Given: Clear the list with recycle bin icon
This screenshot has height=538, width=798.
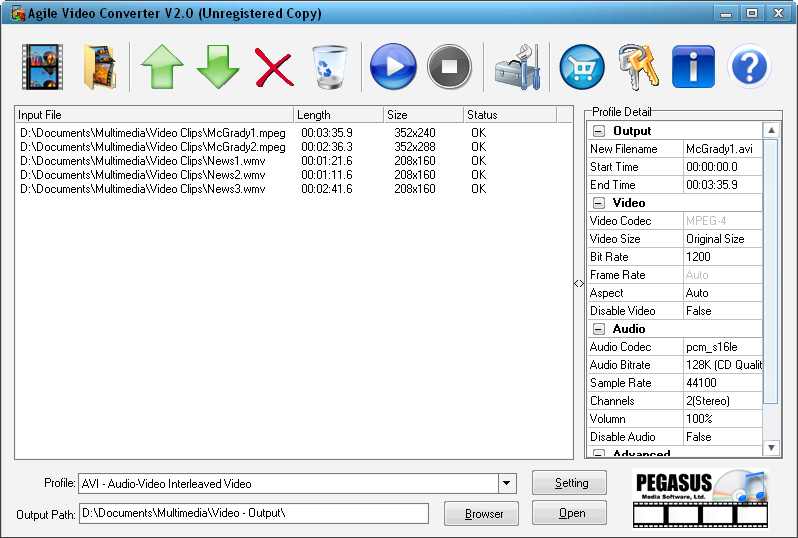Looking at the screenshot, I should tap(329, 67).
